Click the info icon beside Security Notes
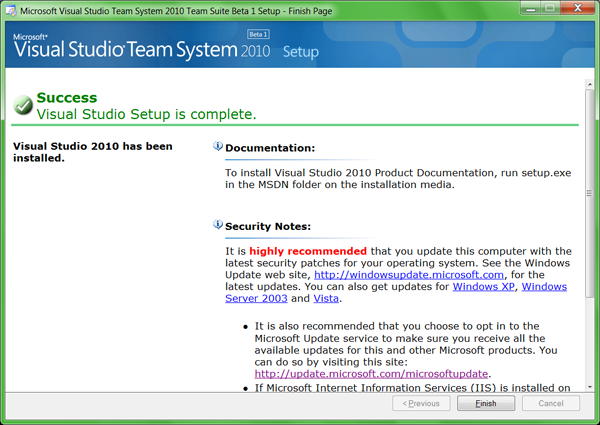 [218, 225]
